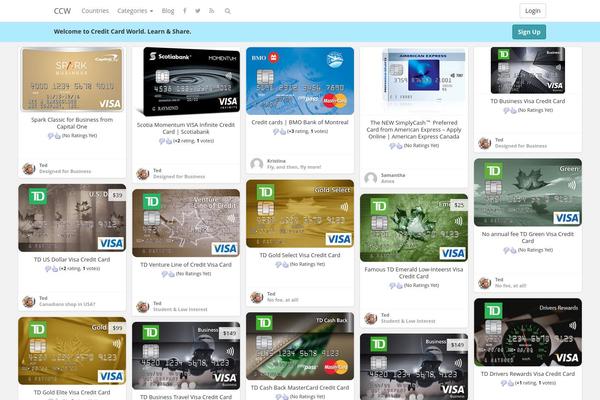Click the TD Cash Back MasterCard image
This screenshot has height=400, width=600.
(300, 346)
